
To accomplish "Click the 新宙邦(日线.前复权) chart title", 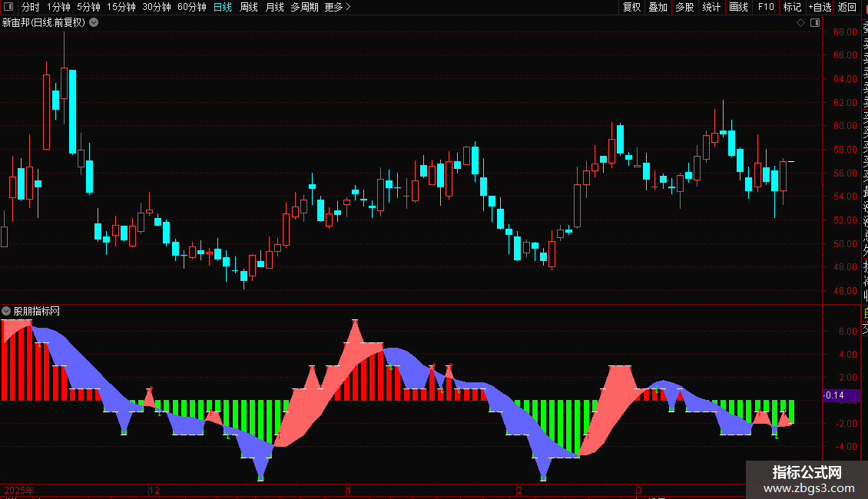I will click(x=44, y=23).
